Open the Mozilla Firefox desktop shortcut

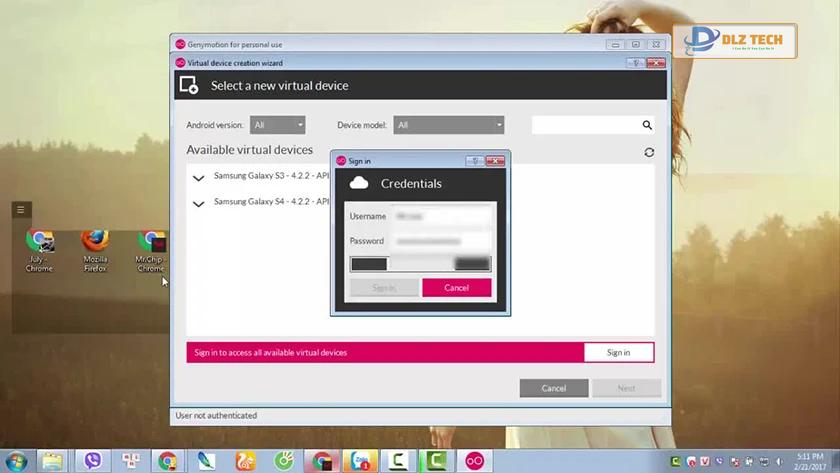click(95, 251)
